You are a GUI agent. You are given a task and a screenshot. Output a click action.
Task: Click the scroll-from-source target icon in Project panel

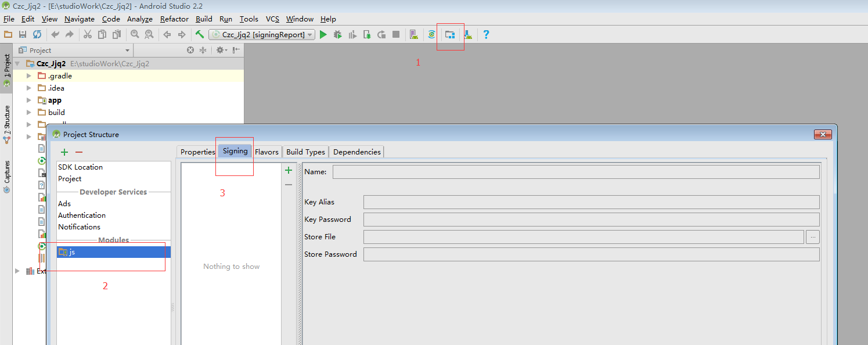tap(190, 51)
